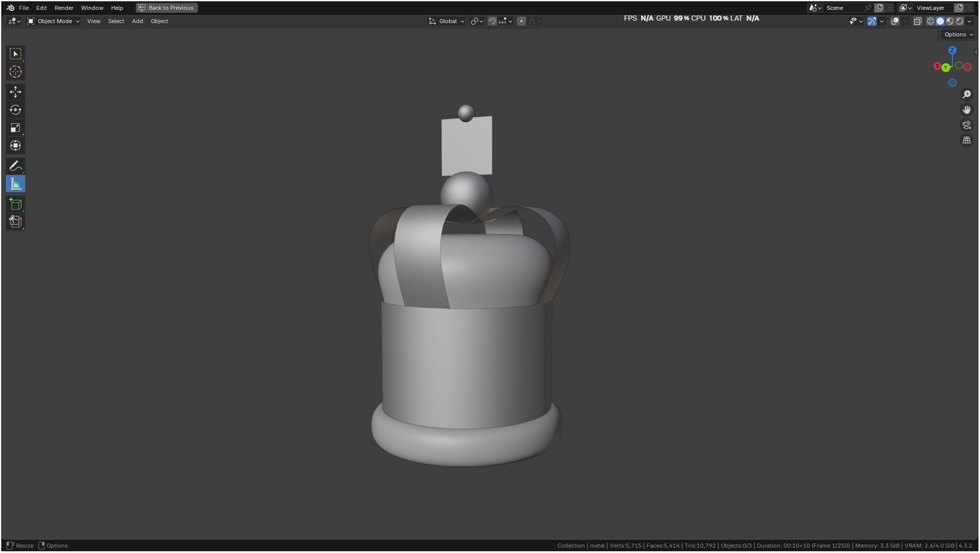The image size is (980, 553).
Task: Click the bottom toolbar tool below Add Cube
Action: [15, 221]
